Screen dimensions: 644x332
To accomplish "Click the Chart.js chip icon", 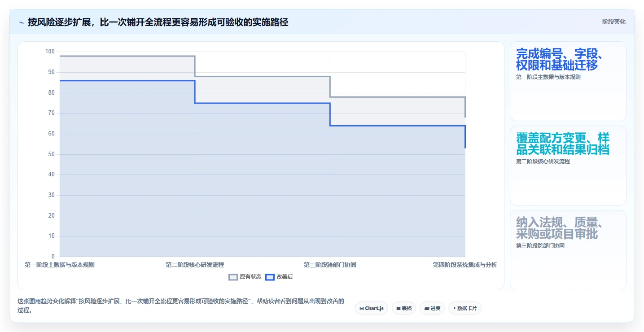I will tap(362, 309).
